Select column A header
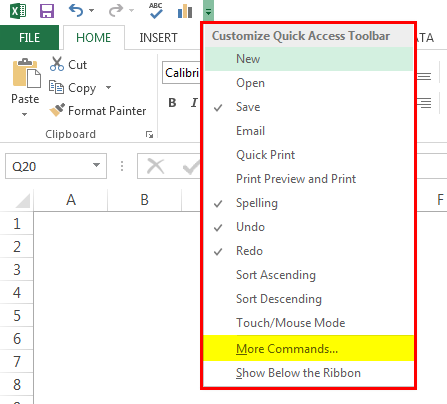Viewport: 447px width, 404px height. 71,200
